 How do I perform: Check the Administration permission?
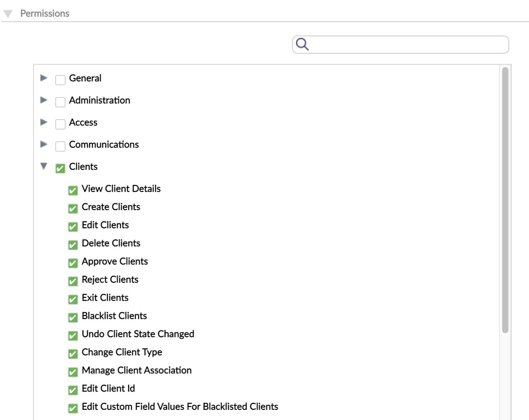click(60, 102)
